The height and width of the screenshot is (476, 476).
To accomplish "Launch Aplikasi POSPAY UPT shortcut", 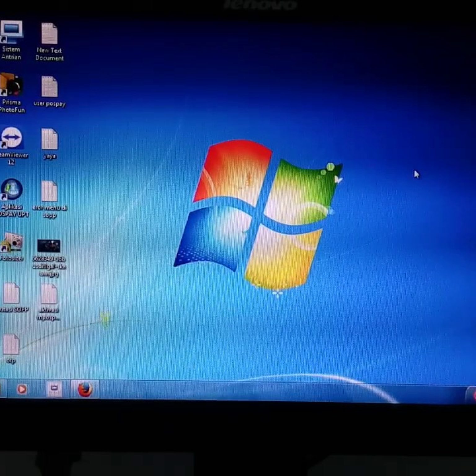I will (x=12, y=190).
